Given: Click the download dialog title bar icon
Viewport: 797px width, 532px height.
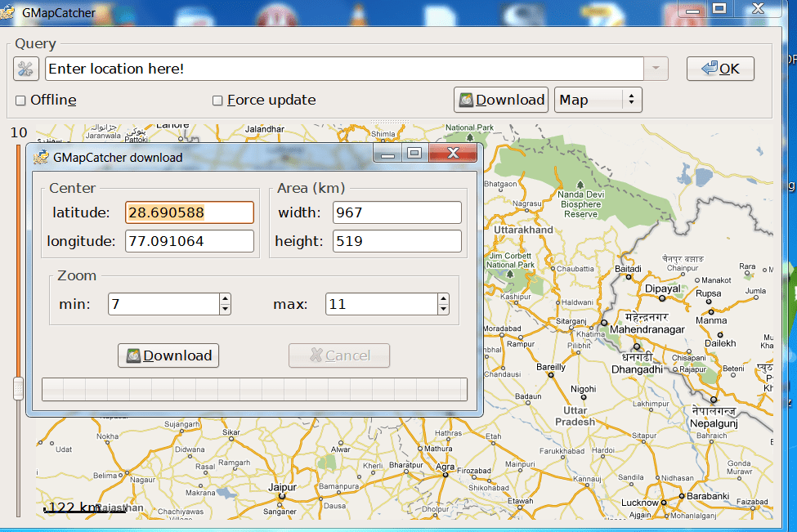Looking at the screenshot, I should (41, 158).
